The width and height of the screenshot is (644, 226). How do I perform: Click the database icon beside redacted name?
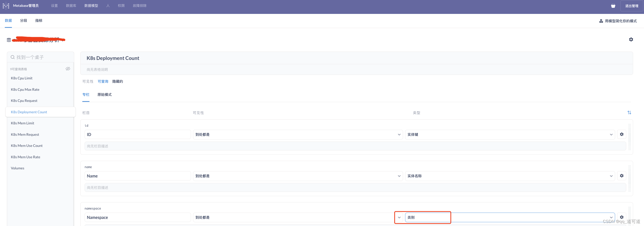coord(9,40)
